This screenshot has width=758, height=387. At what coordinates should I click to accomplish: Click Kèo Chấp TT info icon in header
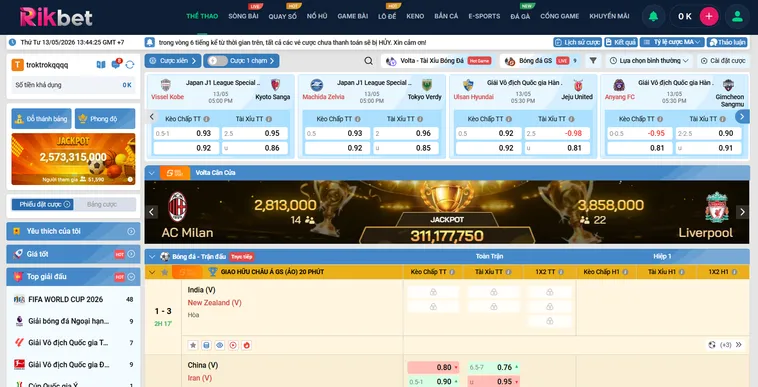(x=452, y=272)
